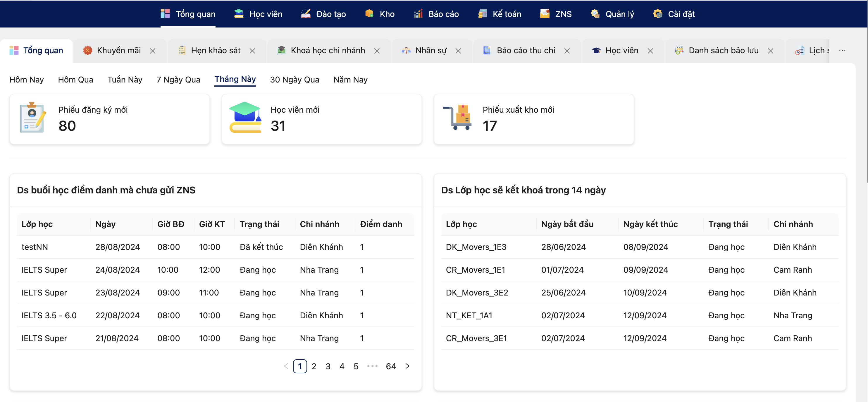The height and width of the screenshot is (402, 868).
Task: Click the Cài đặt gear icon in navigation
Action: [x=658, y=14]
